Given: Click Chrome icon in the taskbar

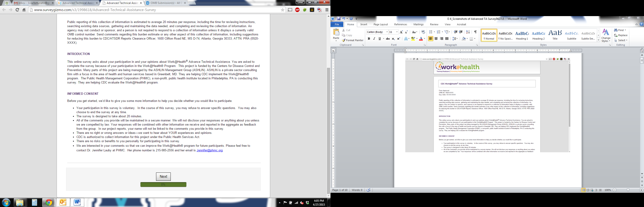Looking at the screenshot, I should (x=49, y=202).
